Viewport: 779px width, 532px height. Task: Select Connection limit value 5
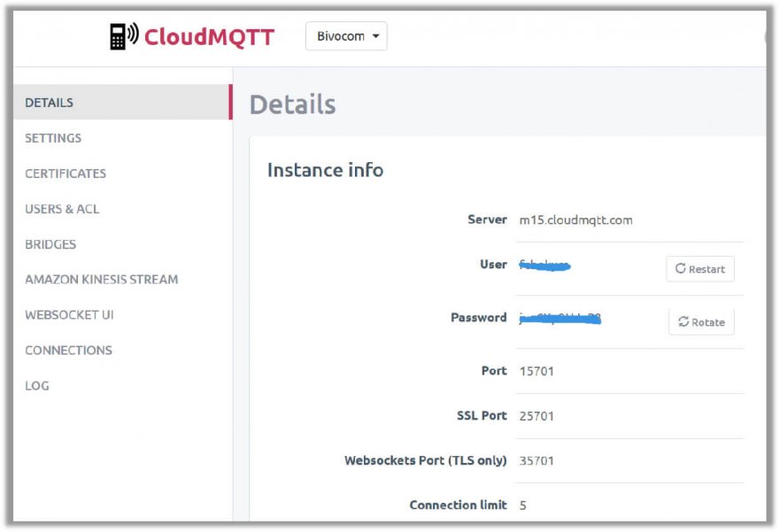tap(522, 505)
